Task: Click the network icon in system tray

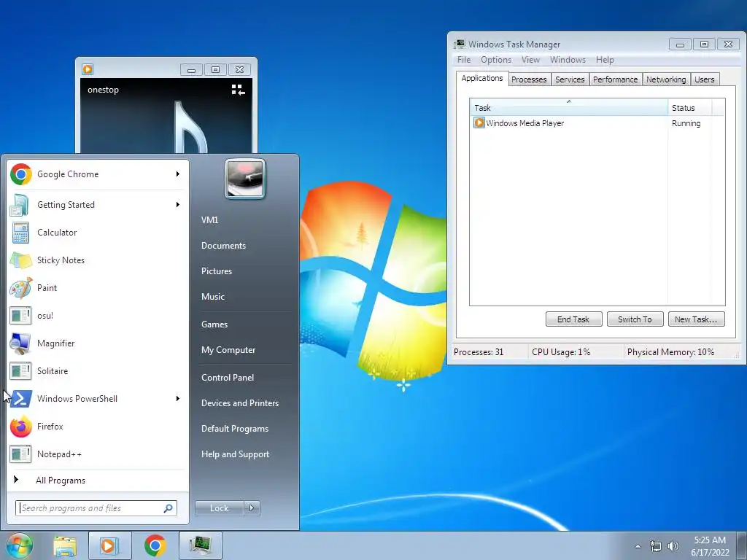Action: (x=656, y=546)
